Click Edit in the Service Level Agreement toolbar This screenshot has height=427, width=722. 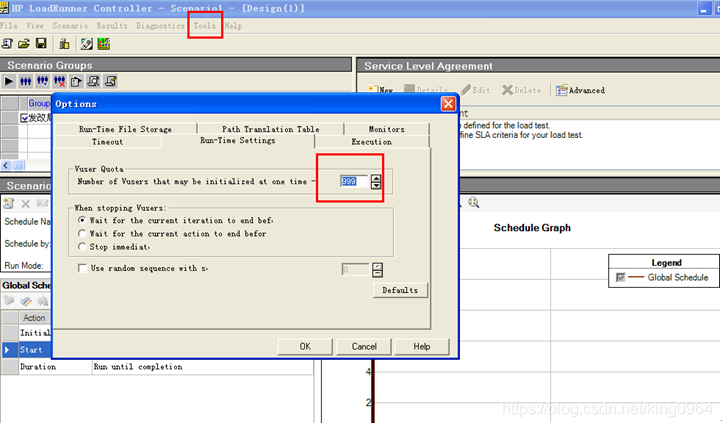[476, 90]
